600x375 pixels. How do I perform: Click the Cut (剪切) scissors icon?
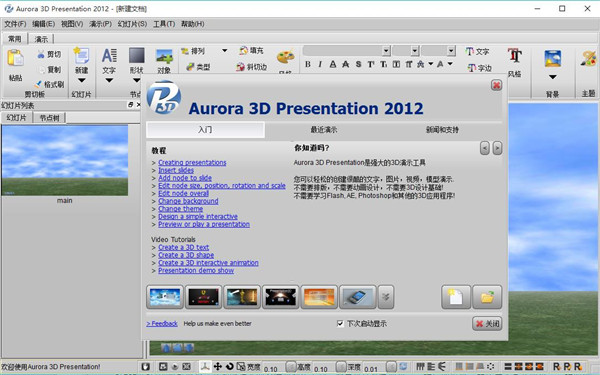[41, 54]
